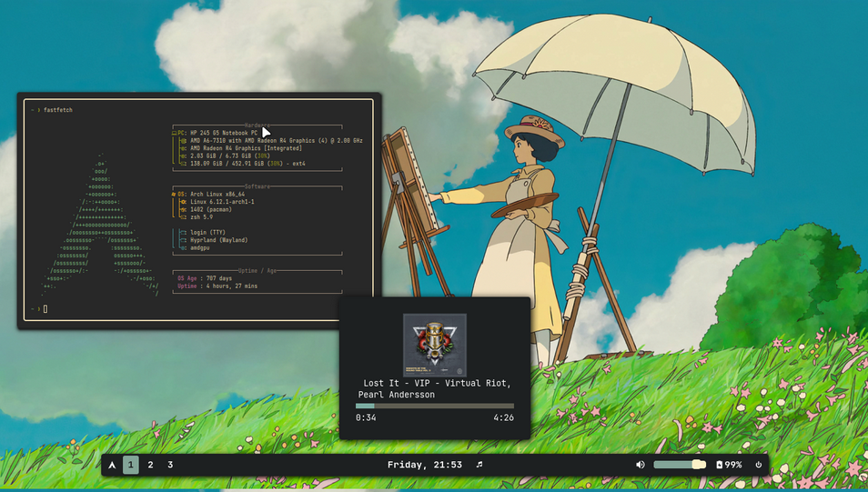This screenshot has width=868, height=492.
Task: Open the power menu icon
Action: pyautogui.click(x=759, y=465)
